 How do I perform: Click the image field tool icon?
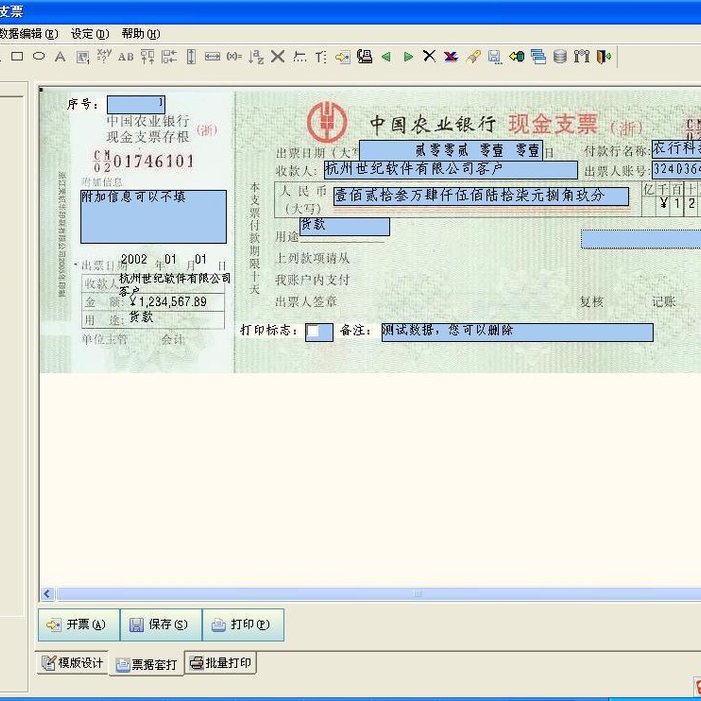point(82,57)
